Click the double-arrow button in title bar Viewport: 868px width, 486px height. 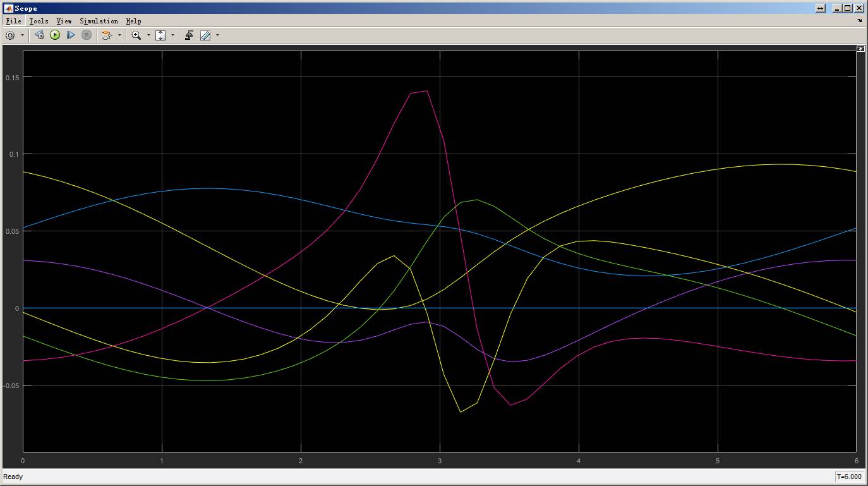[x=820, y=8]
